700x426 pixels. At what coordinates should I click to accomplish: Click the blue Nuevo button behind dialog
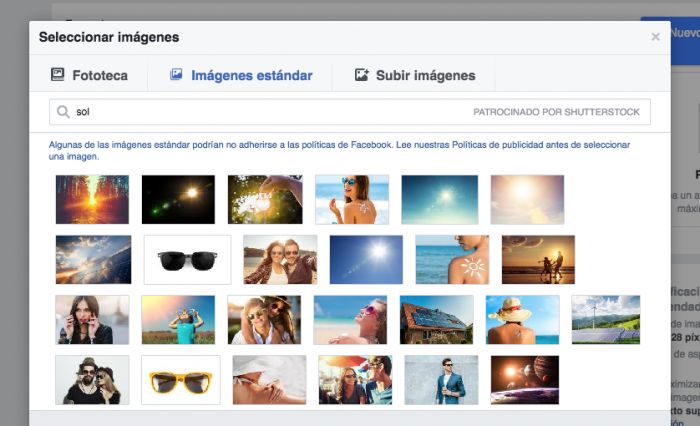pos(685,40)
